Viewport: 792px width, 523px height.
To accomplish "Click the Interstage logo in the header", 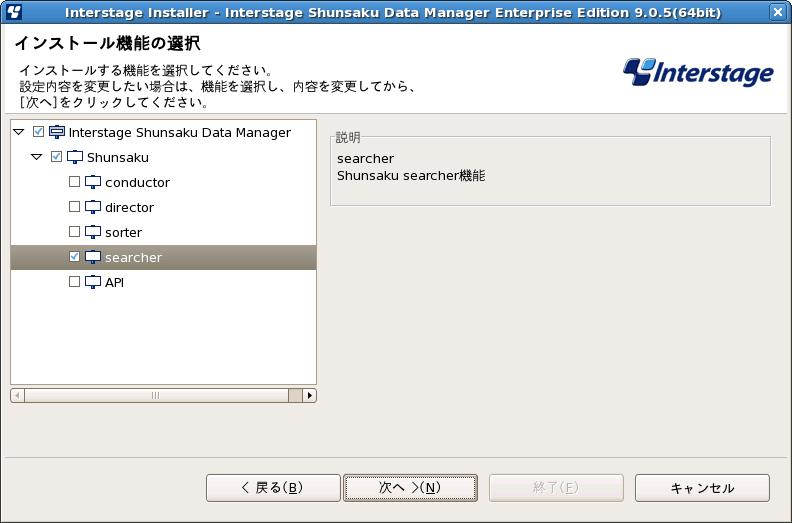I will (698, 73).
